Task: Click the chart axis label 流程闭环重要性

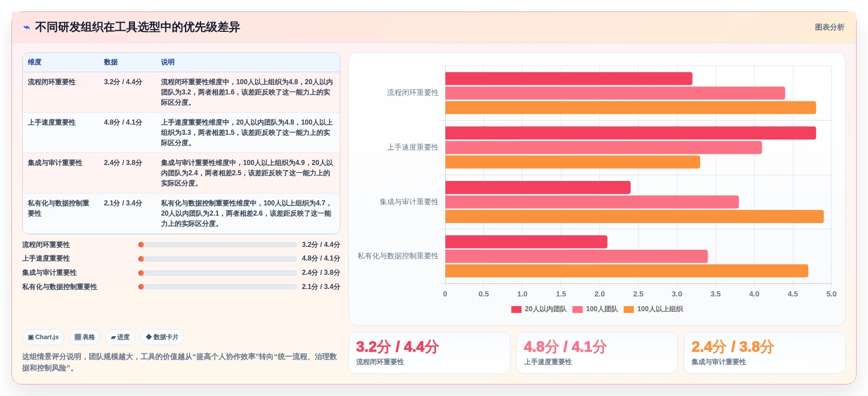Action: pos(413,93)
